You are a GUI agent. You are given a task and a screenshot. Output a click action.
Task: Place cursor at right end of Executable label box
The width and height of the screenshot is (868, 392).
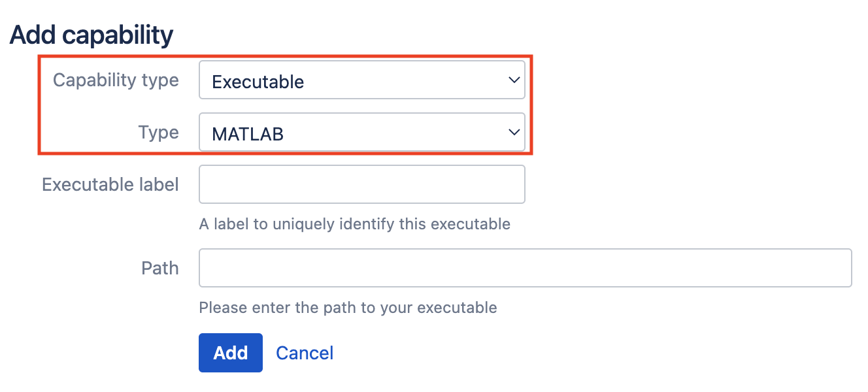tap(517, 184)
